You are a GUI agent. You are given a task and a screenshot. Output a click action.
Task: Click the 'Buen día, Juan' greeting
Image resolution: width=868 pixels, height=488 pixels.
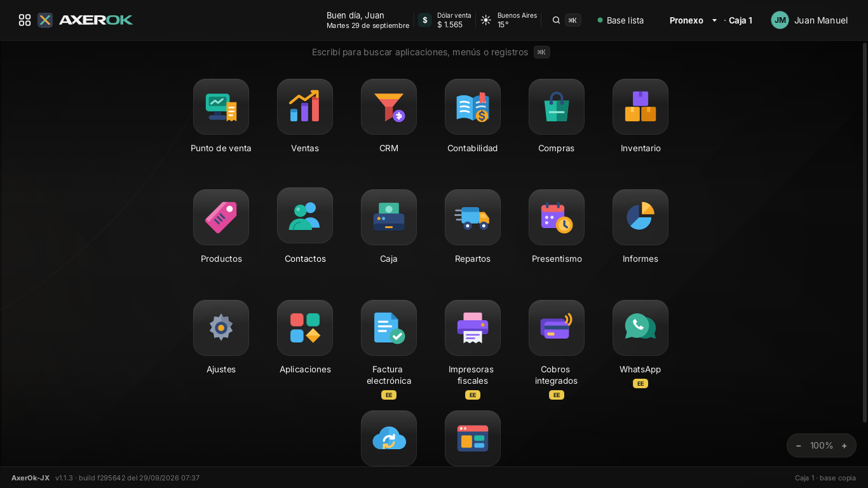(x=355, y=15)
